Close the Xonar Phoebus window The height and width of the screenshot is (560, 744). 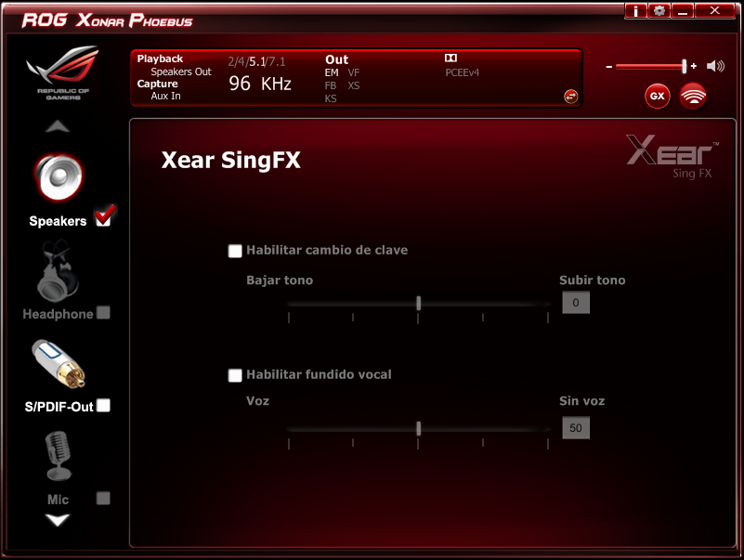click(714, 11)
